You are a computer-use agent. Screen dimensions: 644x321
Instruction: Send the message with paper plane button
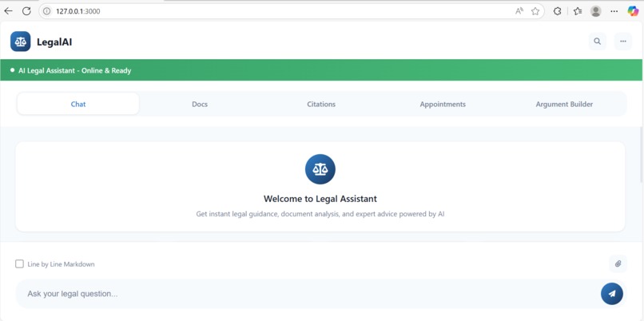pos(611,294)
